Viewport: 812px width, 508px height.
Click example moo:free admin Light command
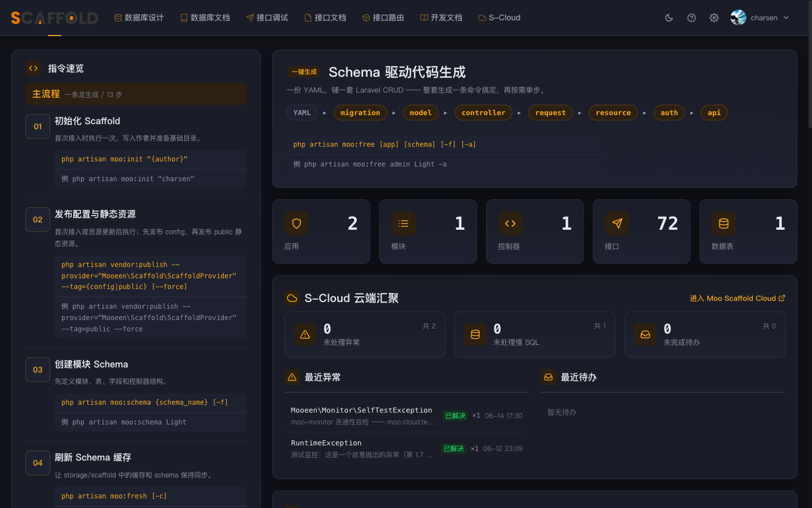(444, 164)
